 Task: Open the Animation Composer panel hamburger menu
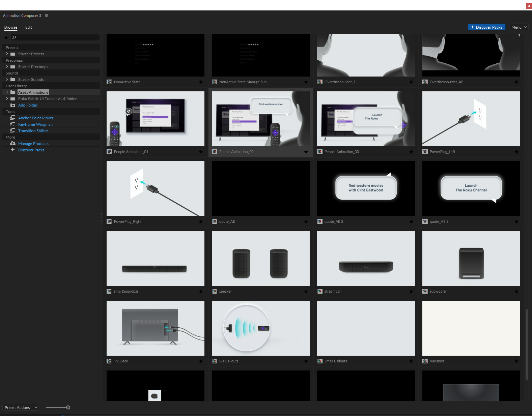pos(47,16)
